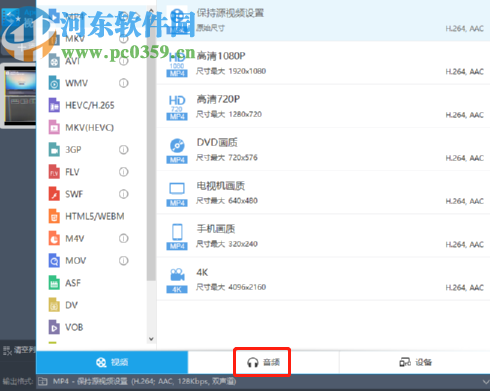Click the MOV format label
Viewport: 490px width, 391px height.
[x=76, y=260]
